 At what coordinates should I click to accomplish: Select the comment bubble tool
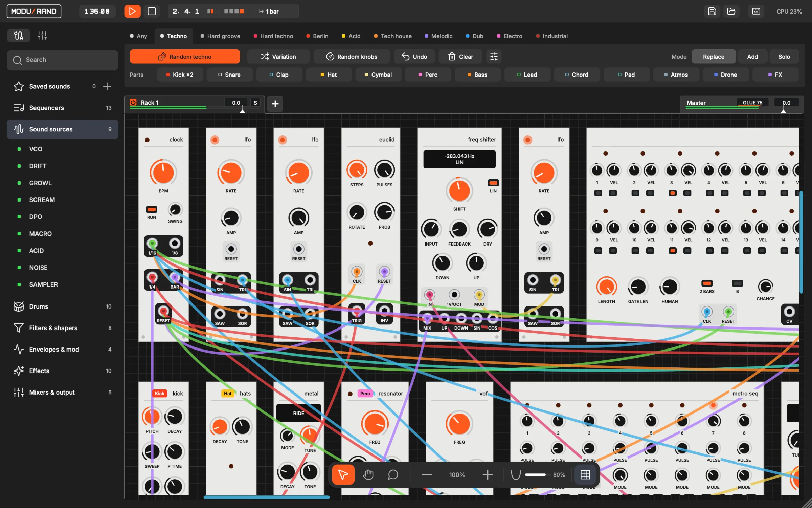[x=392, y=474]
